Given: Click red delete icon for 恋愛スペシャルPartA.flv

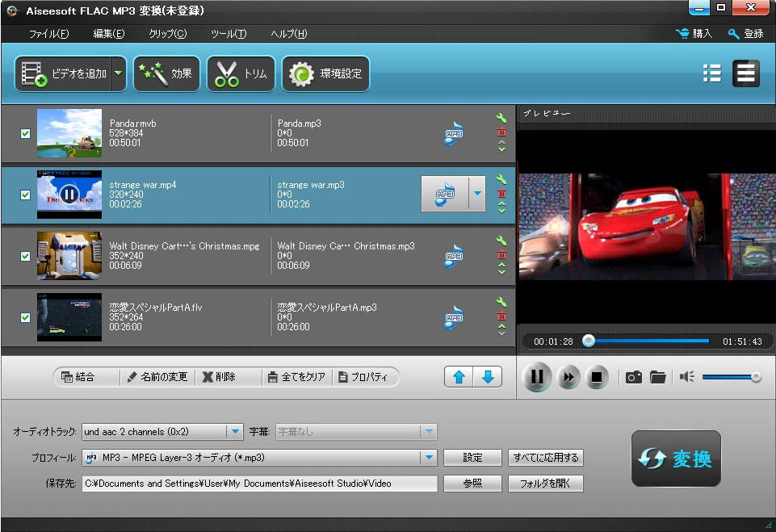Looking at the screenshot, I should 501,316.
